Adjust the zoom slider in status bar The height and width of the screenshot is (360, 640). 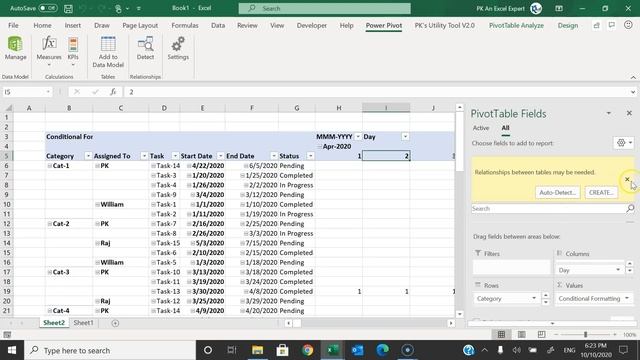coord(585,334)
